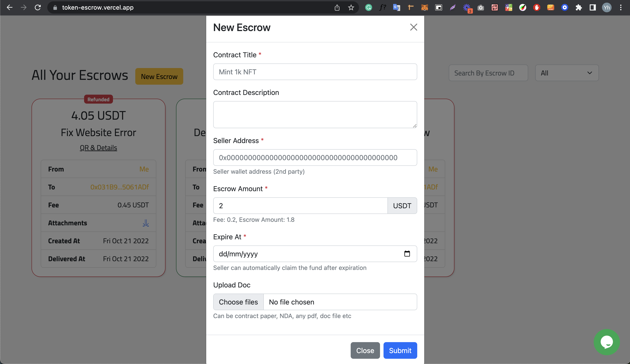Open Chrome's three-dot menu
Screen dimensions: 630x364
coord(621,7)
